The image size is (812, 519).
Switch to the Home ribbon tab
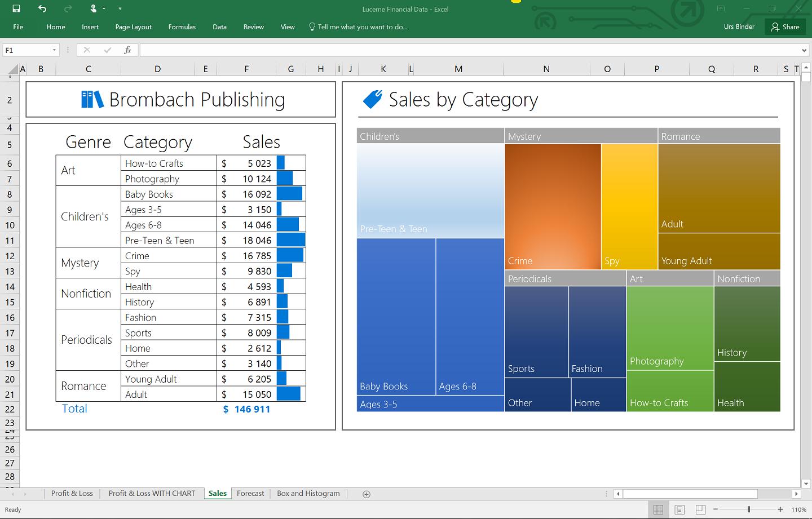56,26
